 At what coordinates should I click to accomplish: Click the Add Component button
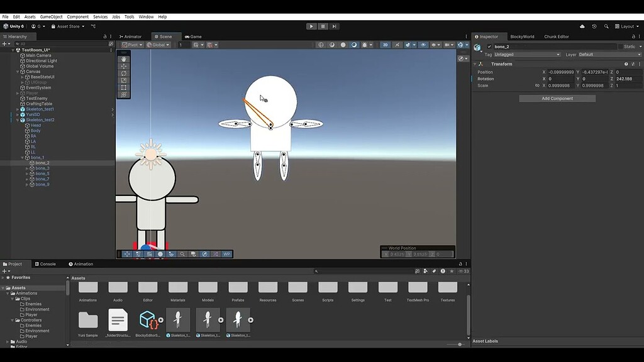pyautogui.click(x=557, y=98)
